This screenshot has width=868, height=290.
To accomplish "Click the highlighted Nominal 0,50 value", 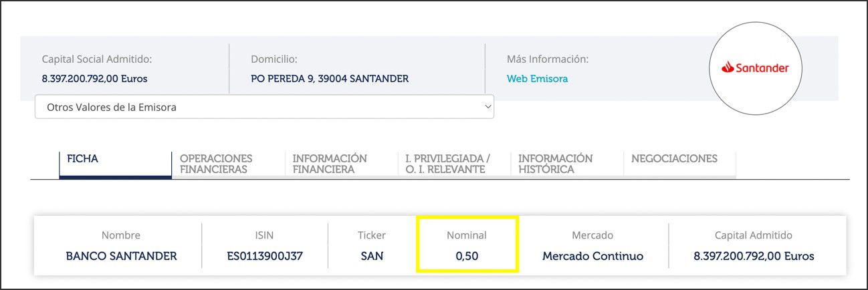I will coord(467,256).
